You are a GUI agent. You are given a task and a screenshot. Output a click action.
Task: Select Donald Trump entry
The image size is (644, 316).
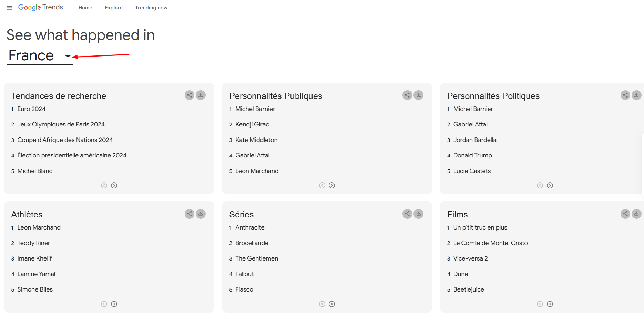(473, 155)
